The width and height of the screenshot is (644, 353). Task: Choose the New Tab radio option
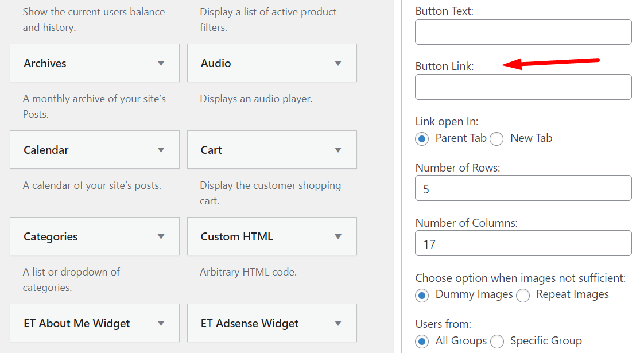[x=496, y=138]
